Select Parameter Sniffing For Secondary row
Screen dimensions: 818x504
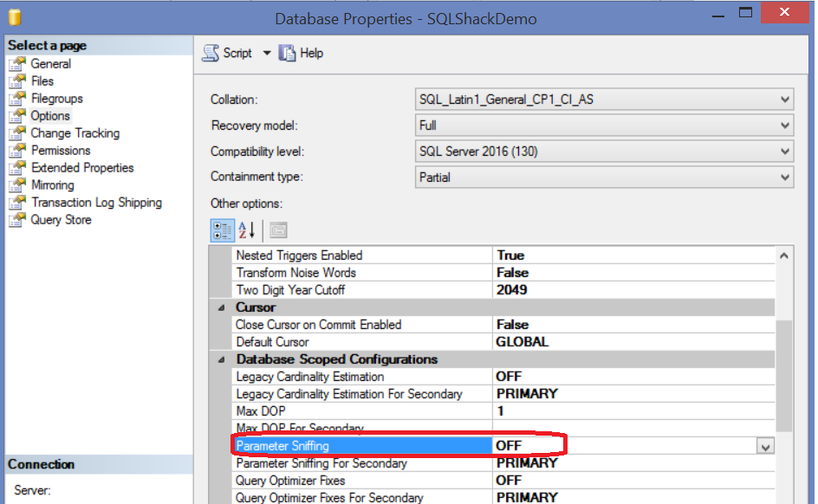click(x=503, y=462)
